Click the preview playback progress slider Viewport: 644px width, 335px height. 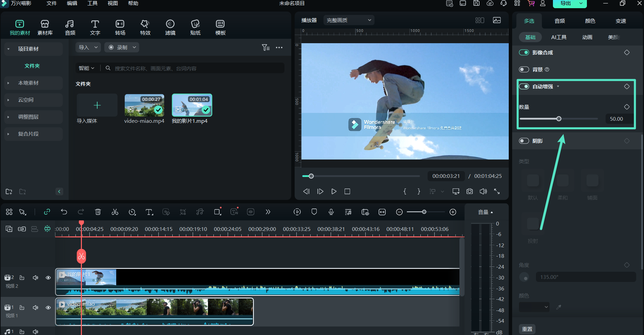click(x=361, y=176)
